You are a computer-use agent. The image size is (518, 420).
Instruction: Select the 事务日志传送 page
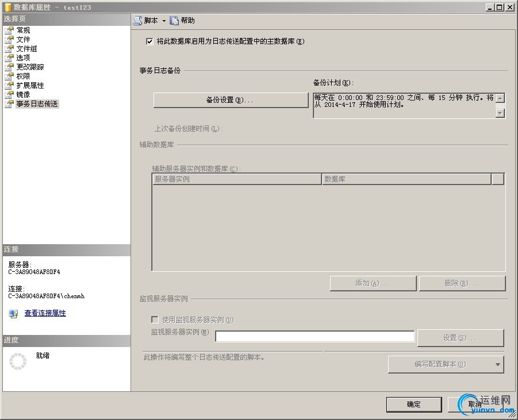click(x=37, y=104)
